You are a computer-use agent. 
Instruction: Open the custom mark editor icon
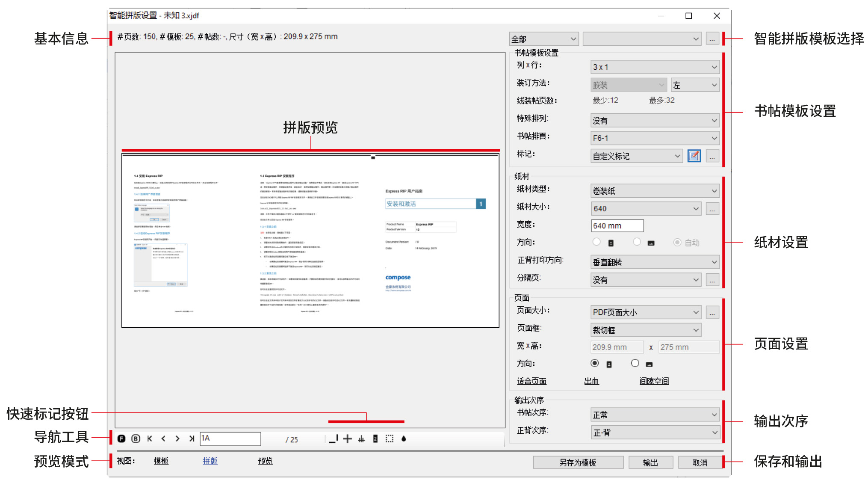pyautogui.click(x=694, y=156)
